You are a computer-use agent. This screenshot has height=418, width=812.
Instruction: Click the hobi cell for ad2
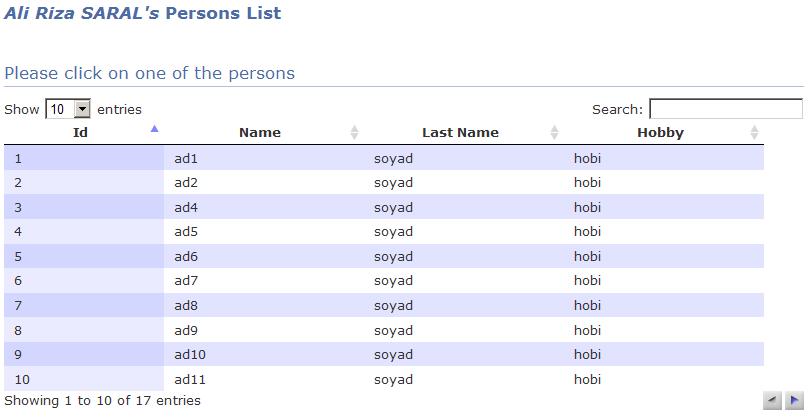coord(587,183)
